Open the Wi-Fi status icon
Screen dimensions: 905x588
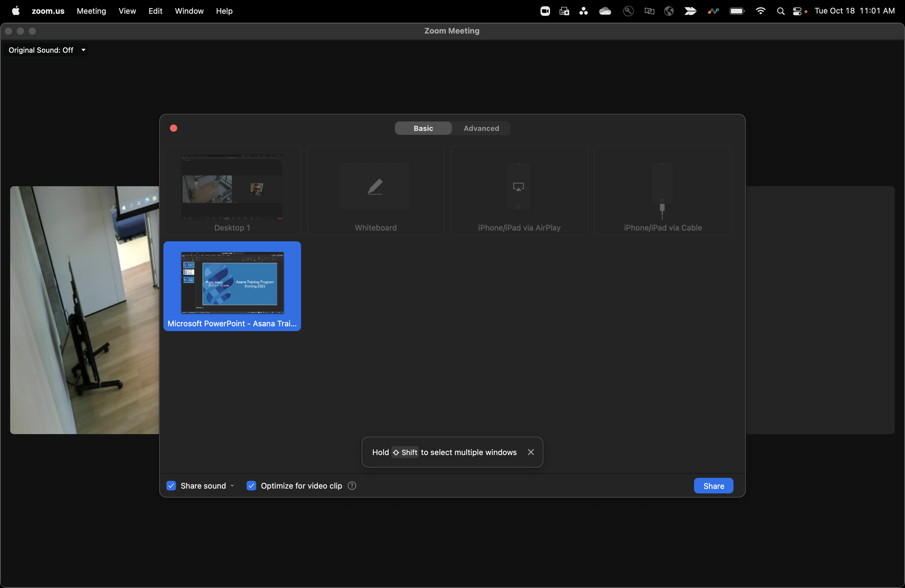click(760, 11)
